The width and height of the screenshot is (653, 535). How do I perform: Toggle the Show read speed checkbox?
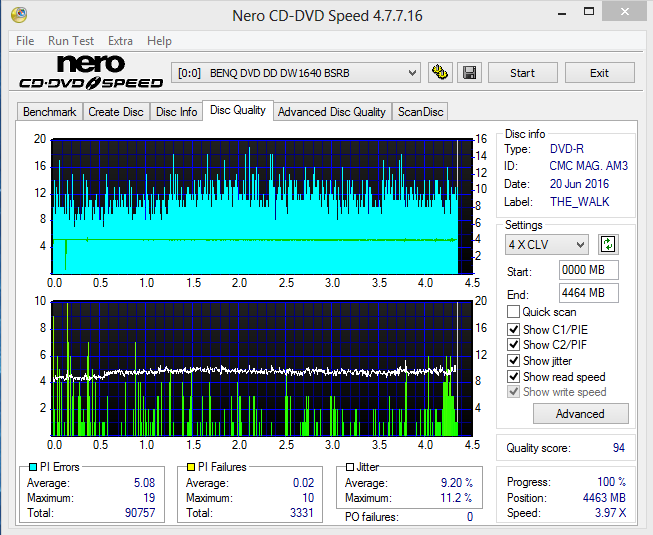pyautogui.click(x=513, y=376)
